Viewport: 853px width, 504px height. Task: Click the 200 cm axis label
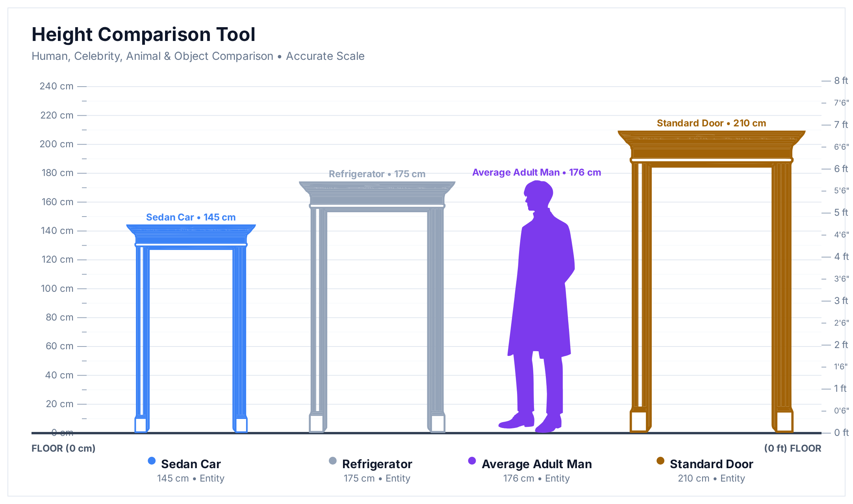(56, 144)
